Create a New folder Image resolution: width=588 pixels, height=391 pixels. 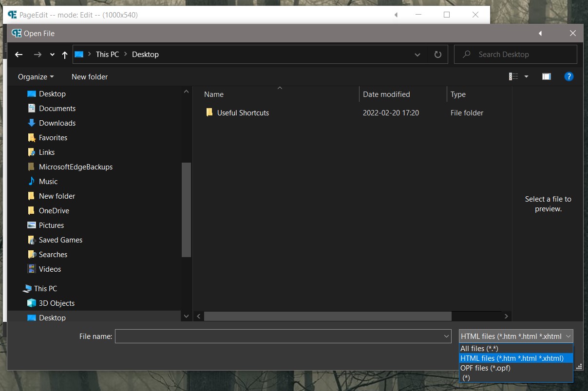tap(90, 77)
